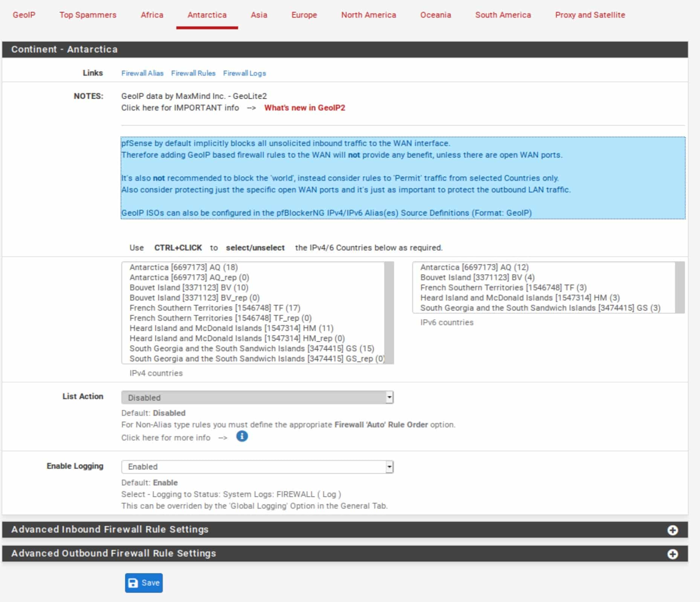
Task: Collapse the Continent - Antarctica panel header
Action: click(345, 49)
